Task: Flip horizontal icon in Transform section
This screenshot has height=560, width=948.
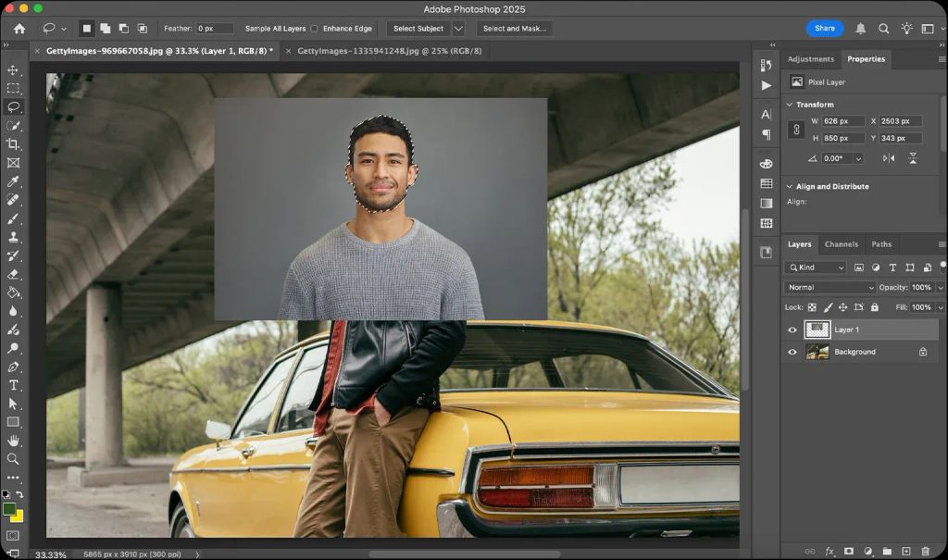Action: [889, 158]
